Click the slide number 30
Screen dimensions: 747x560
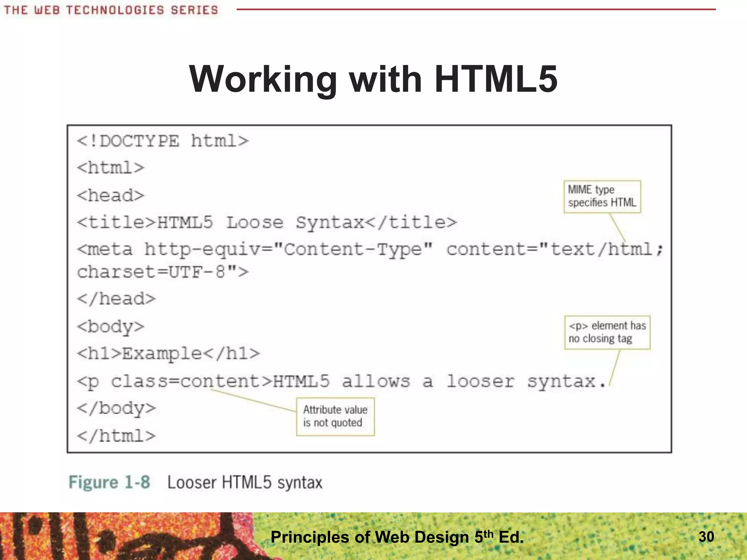click(706, 537)
